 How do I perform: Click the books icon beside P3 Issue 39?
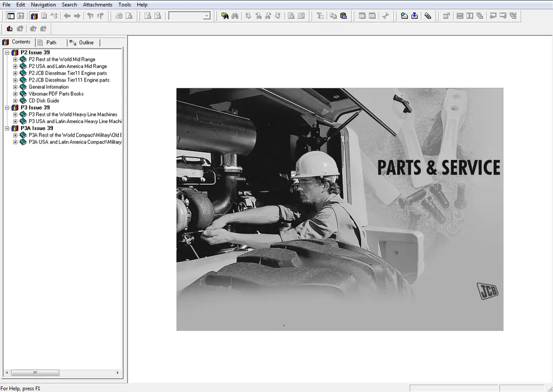click(15, 107)
